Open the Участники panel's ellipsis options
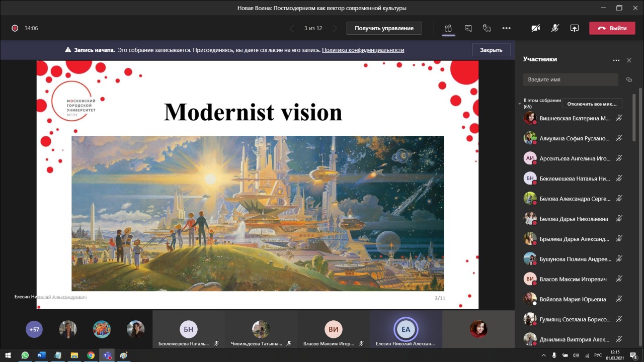 (x=616, y=60)
